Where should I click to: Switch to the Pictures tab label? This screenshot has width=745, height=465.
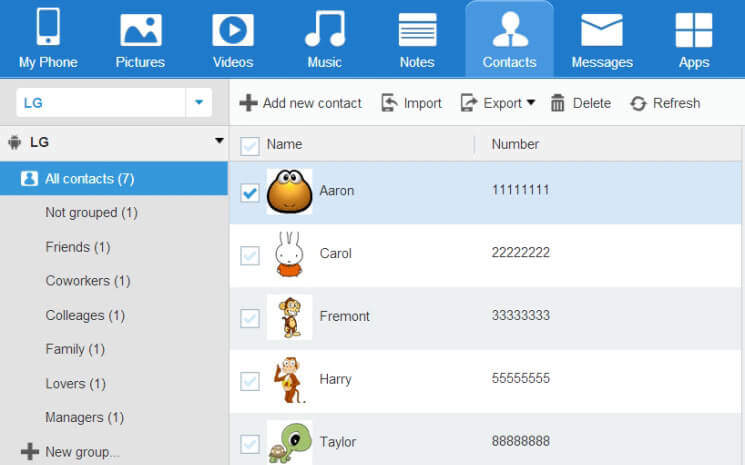pyautogui.click(x=140, y=62)
